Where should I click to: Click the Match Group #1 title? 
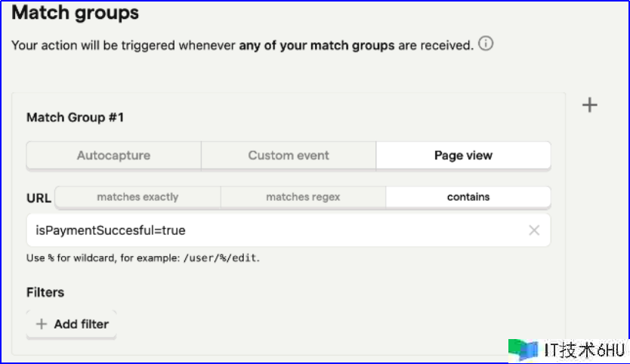(75, 118)
